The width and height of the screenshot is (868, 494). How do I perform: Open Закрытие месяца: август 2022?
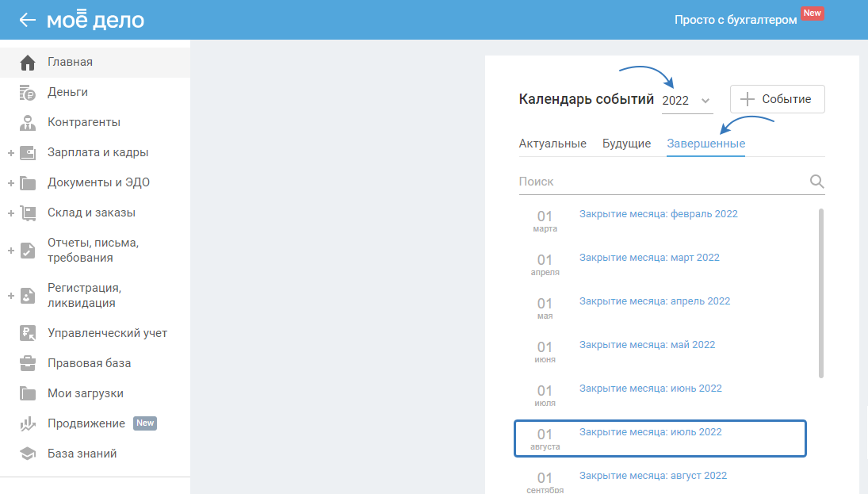(652, 476)
